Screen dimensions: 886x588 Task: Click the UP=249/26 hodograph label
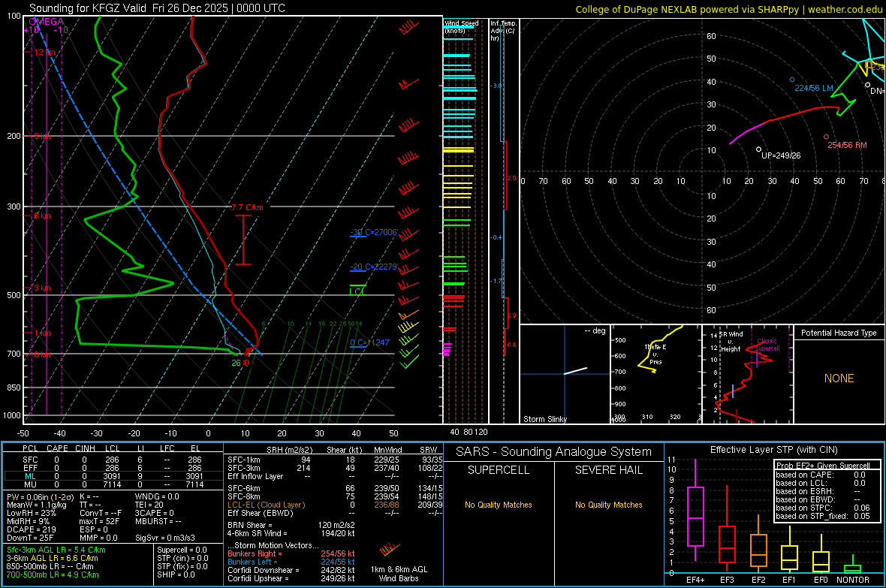pos(781,155)
